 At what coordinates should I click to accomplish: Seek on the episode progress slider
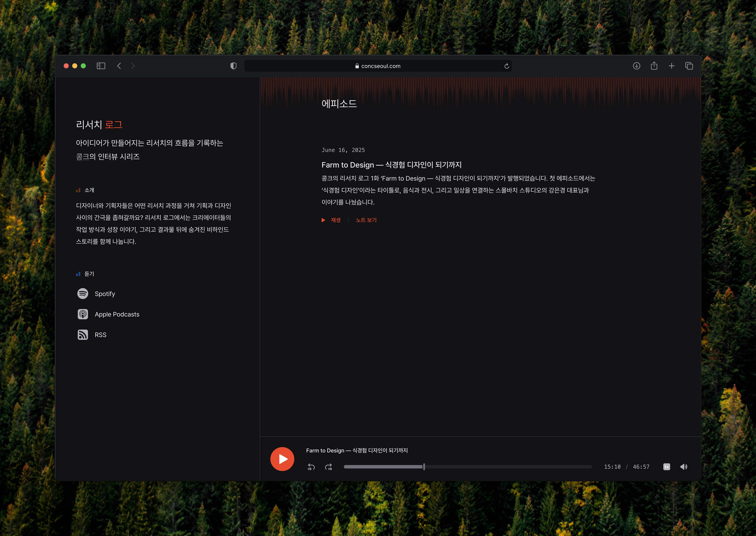[x=467, y=467]
